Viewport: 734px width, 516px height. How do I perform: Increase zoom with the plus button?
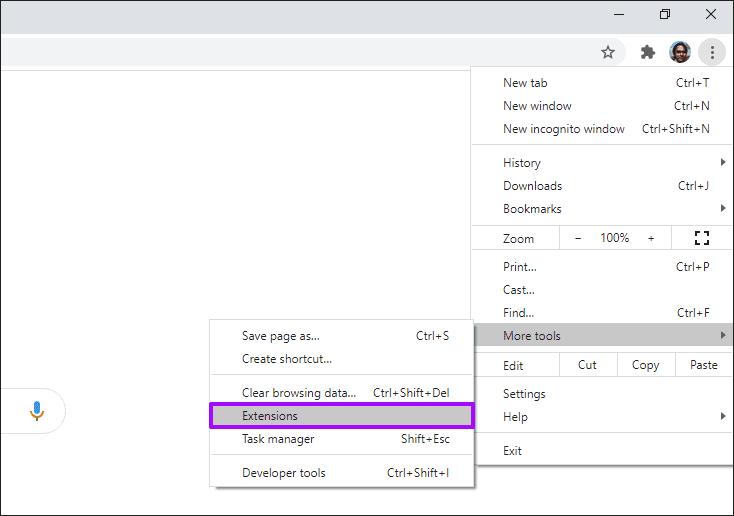click(x=651, y=238)
